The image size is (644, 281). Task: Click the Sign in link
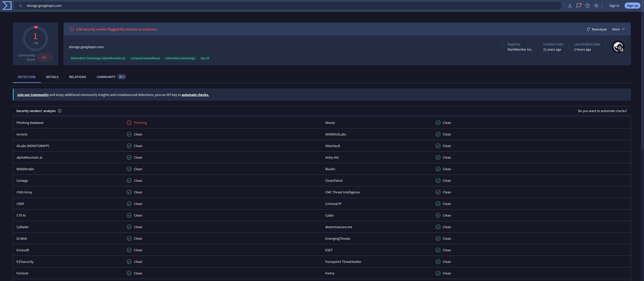click(614, 6)
